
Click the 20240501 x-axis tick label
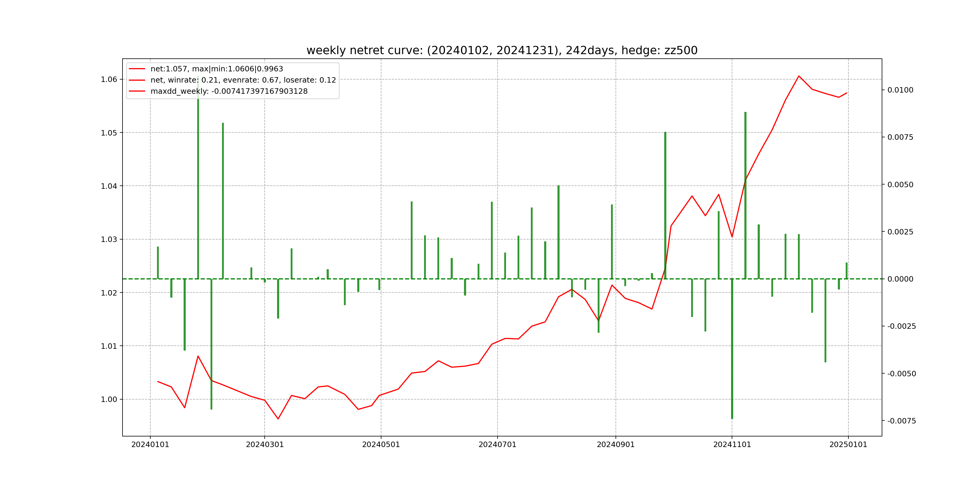(381, 445)
